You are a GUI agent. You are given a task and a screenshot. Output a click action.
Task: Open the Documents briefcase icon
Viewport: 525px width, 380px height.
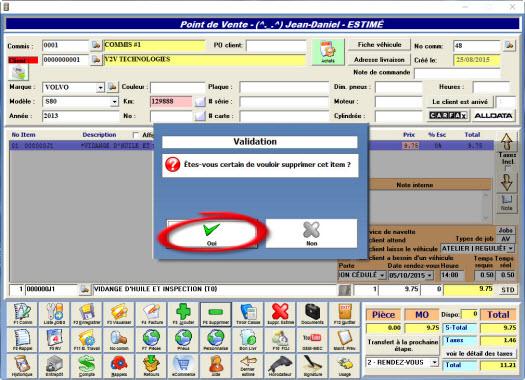[x=312, y=314]
